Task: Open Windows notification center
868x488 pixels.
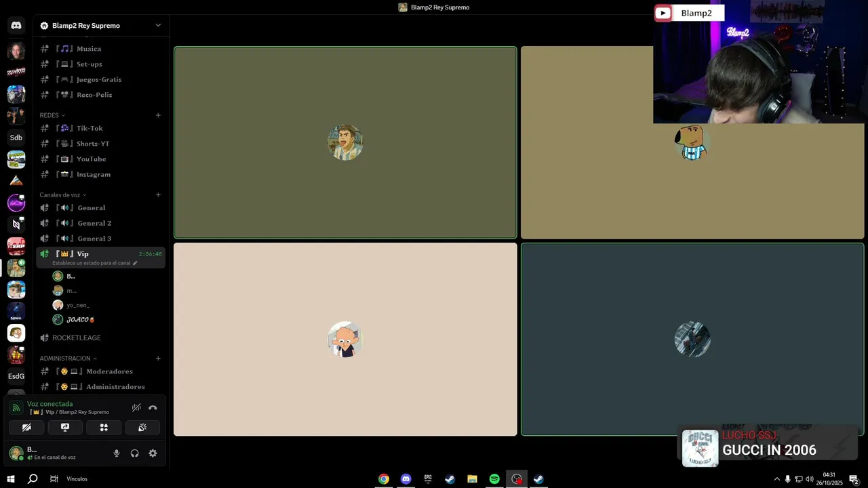Action: (x=854, y=479)
